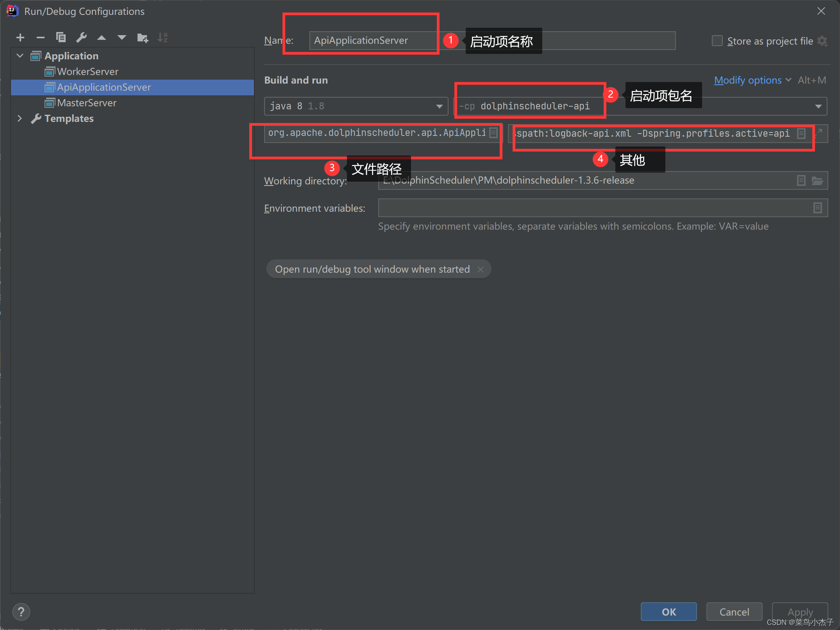Viewport: 840px width, 630px height.
Task: Click the OK button
Action: [668, 612]
